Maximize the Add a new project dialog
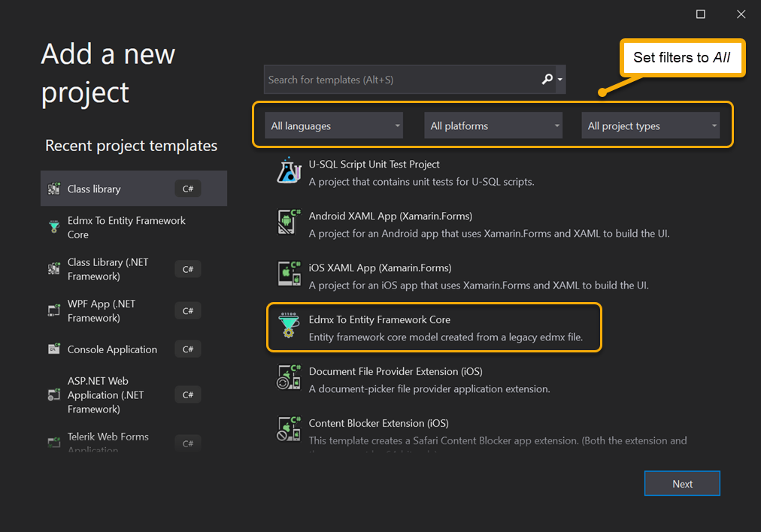Viewport: 761px width, 532px height. coord(700,14)
